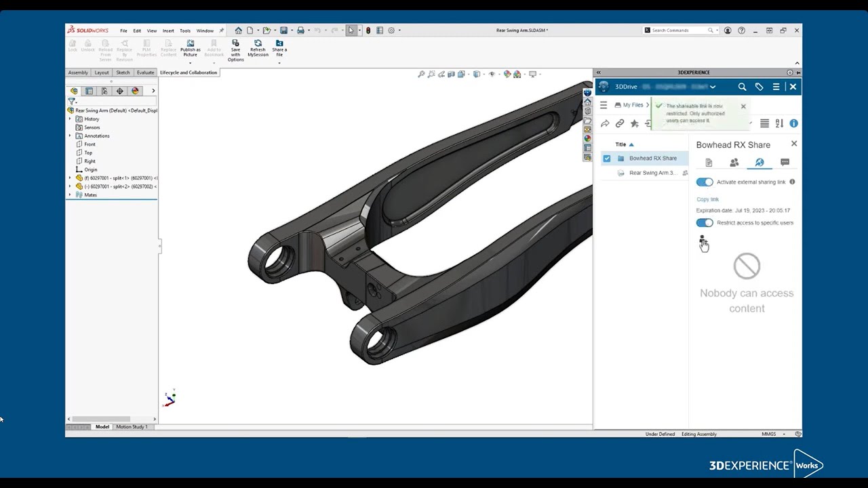
Task: Expand the 60297001 split<2> component
Action: pos(70,186)
